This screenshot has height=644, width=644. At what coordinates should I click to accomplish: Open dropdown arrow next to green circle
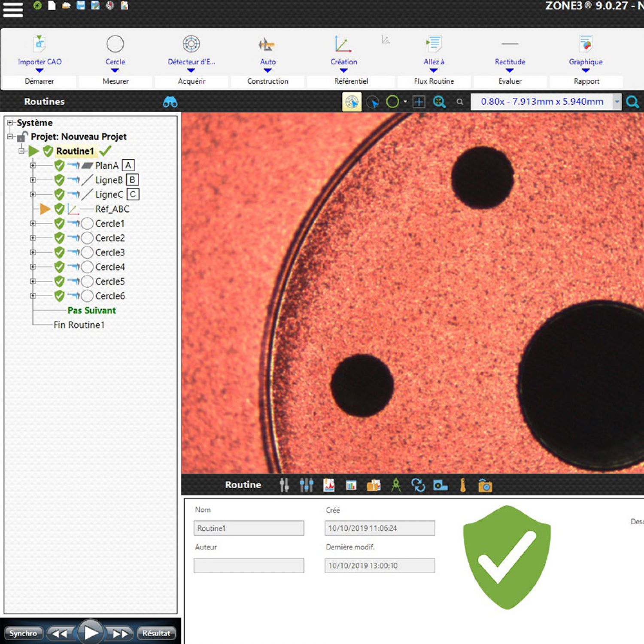click(405, 102)
